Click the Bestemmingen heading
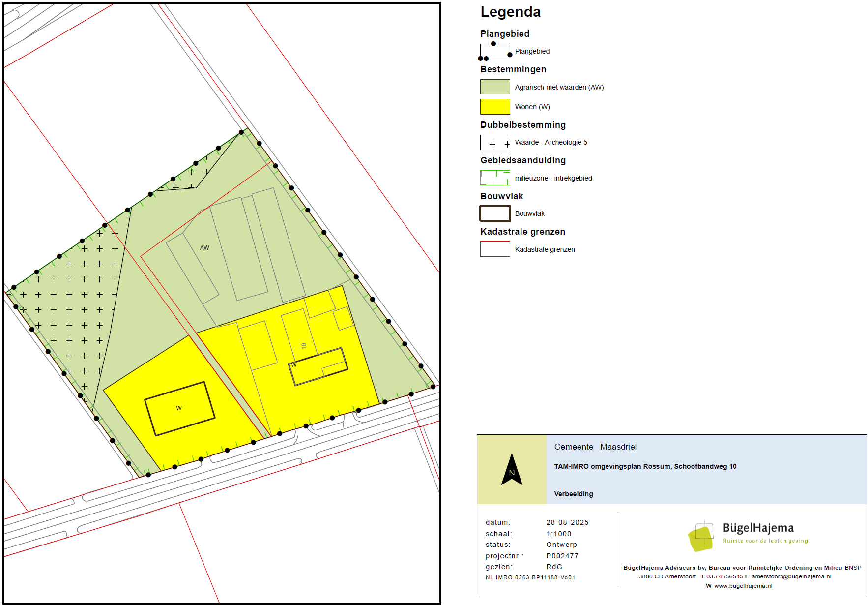This screenshot has width=868, height=605. (513, 69)
